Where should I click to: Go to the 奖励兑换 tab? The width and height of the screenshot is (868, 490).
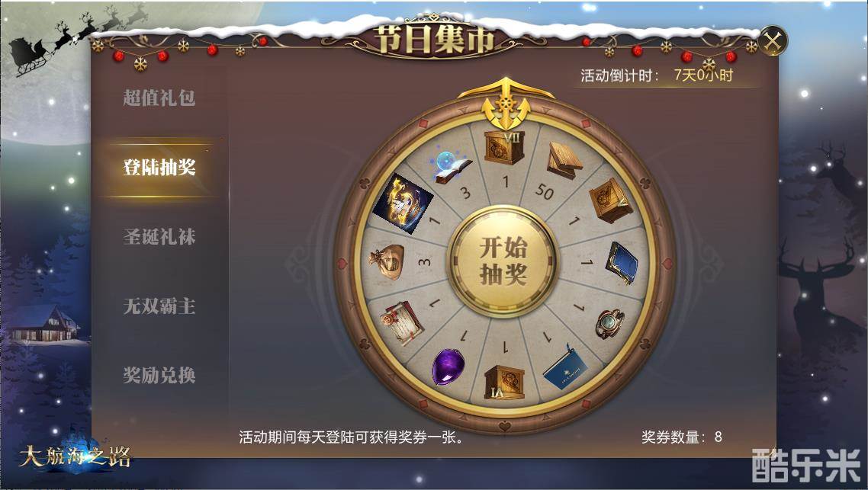(x=159, y=375)
